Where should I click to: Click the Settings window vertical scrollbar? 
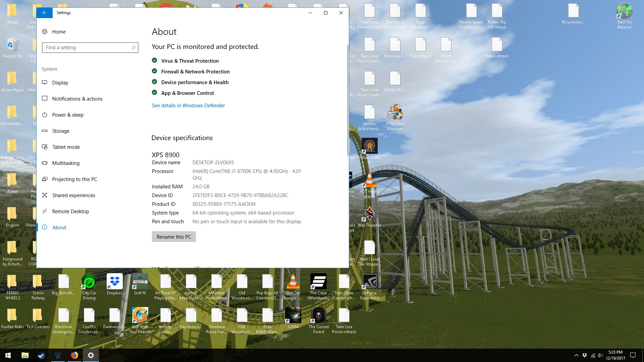(x=347, y=101)
